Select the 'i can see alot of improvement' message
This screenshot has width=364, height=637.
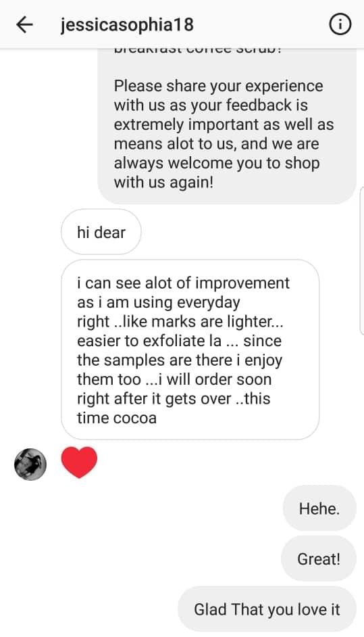pos(190,350)
